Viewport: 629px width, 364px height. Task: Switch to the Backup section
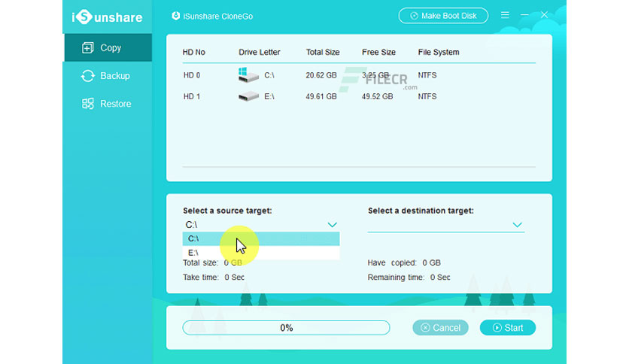(x=108, y=76)
